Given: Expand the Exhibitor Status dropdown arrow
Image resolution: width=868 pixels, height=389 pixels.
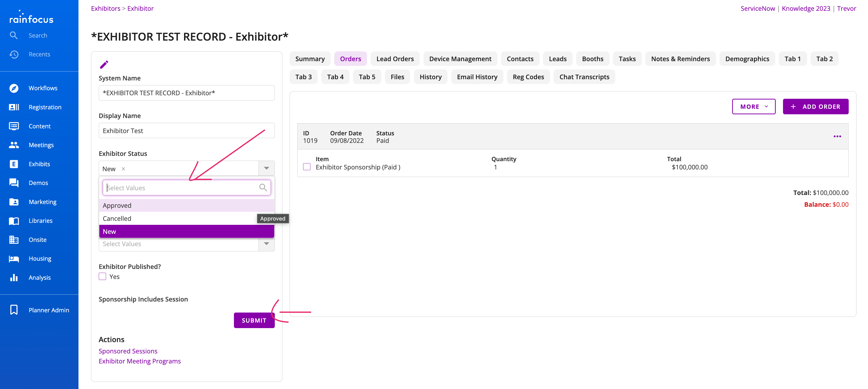Looking at the screenshot, I should [x=266, y=168].
